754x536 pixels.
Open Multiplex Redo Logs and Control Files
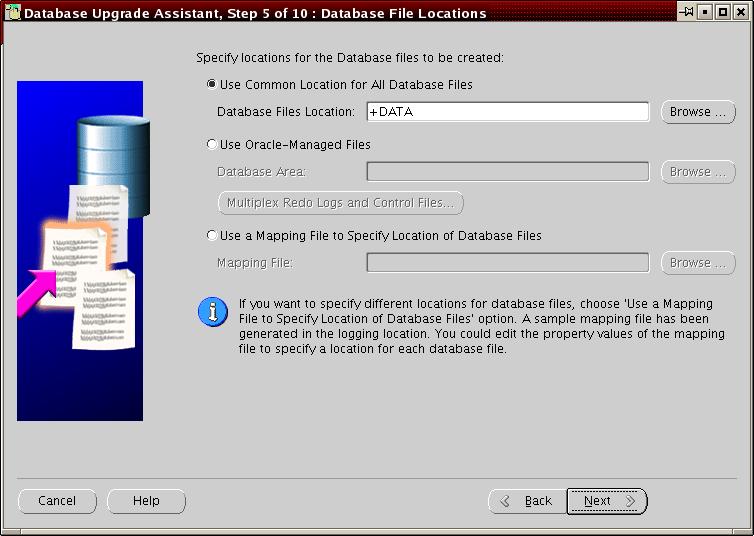pos(340,203)
